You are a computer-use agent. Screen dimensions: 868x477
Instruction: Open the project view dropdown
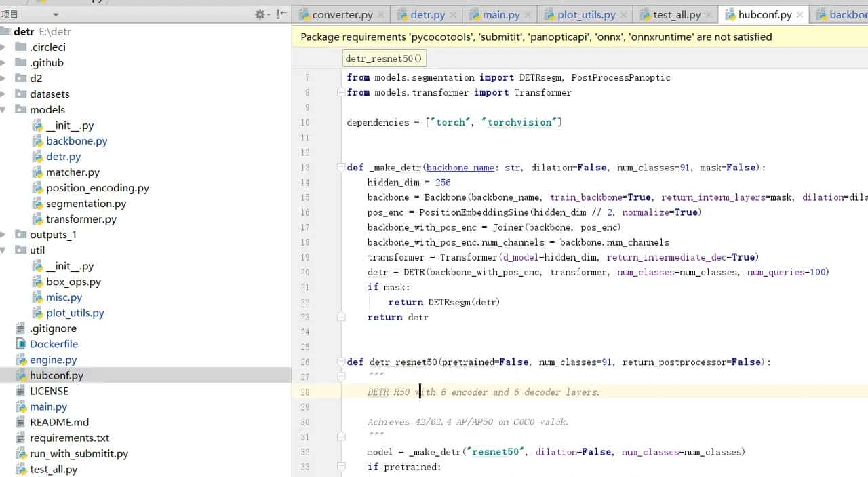(x=56, y=14)
